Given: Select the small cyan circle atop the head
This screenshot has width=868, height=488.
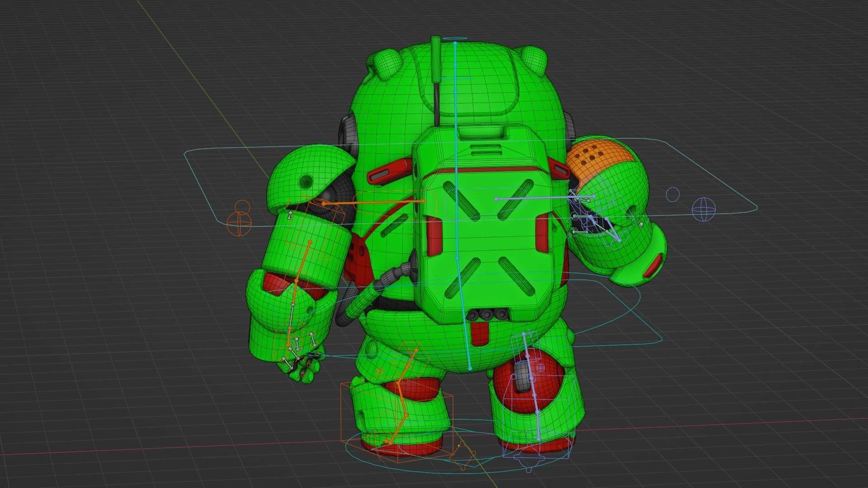Looking at the screenshot, I should click(455, 39).
